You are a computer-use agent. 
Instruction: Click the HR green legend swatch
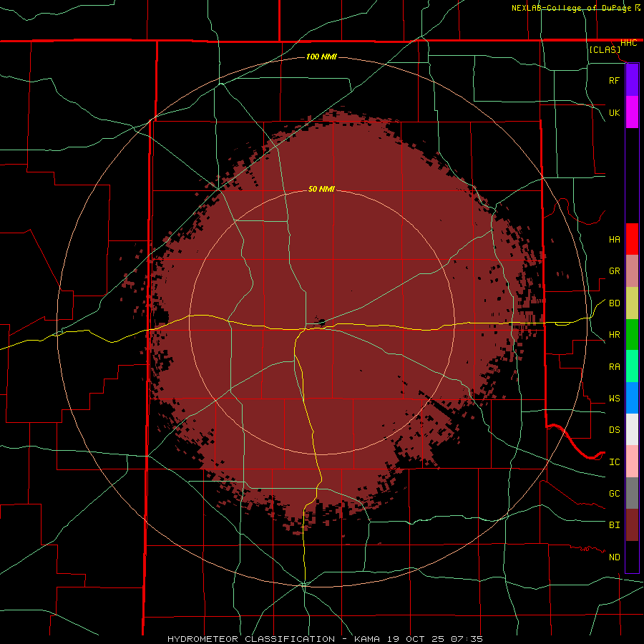click(x=632, y=335)
